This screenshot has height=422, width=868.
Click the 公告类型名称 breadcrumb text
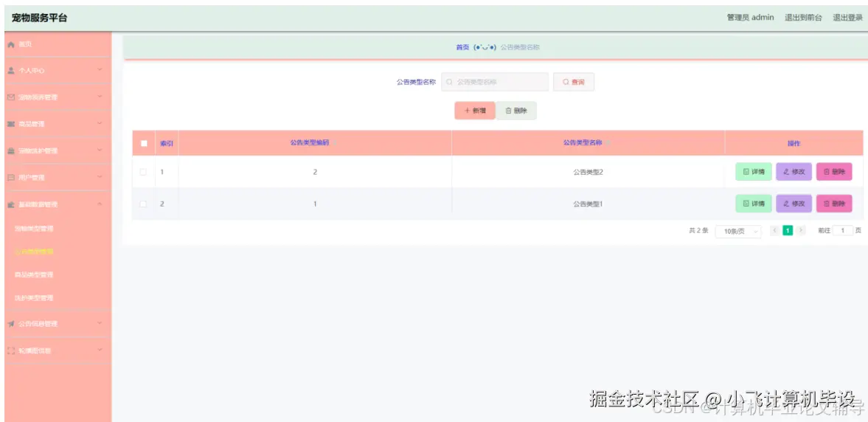coord(520,48)
